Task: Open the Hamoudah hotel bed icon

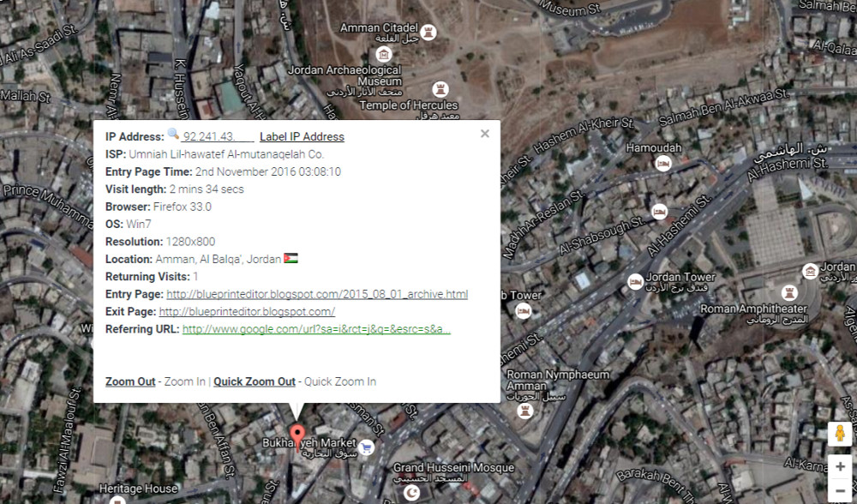Action: click(662, 163)
